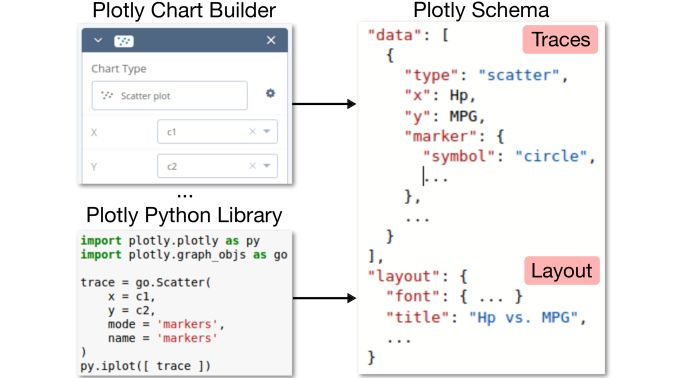Click go.Scatter in Python code
This screenshot has height=378, width=676.
[x=173, y=282]
